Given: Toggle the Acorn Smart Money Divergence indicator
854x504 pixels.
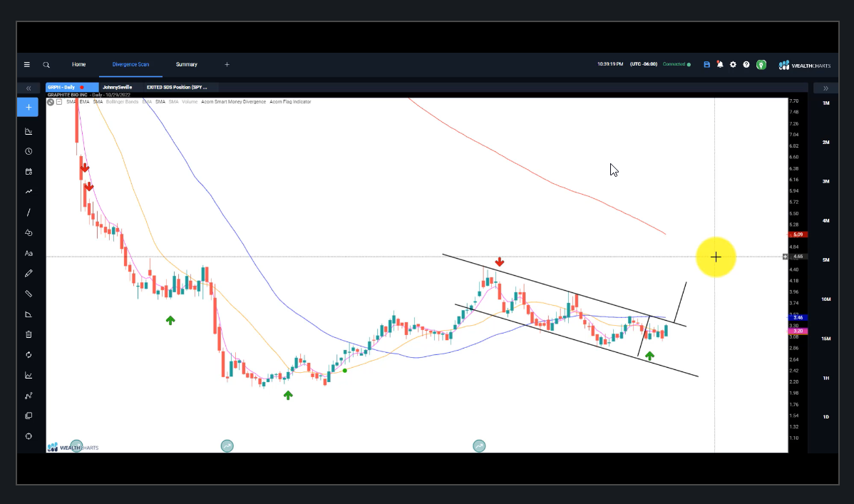Looking at the screenshot, I should click(x=234, y=102).
